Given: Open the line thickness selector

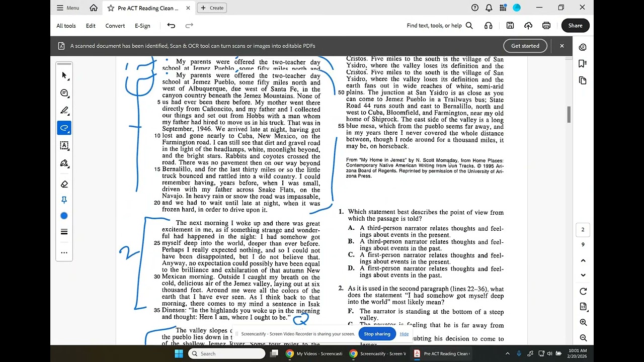Looking at the screenshot, I should tap(64, 232).
